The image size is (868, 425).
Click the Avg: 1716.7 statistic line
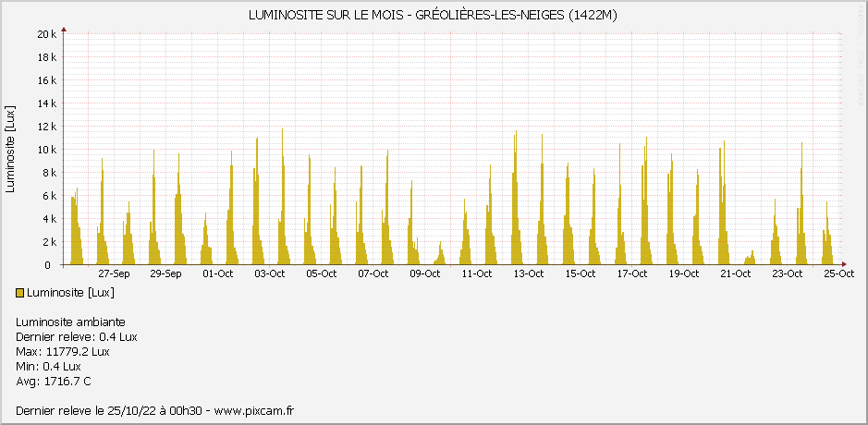click(x=54, y=382)
